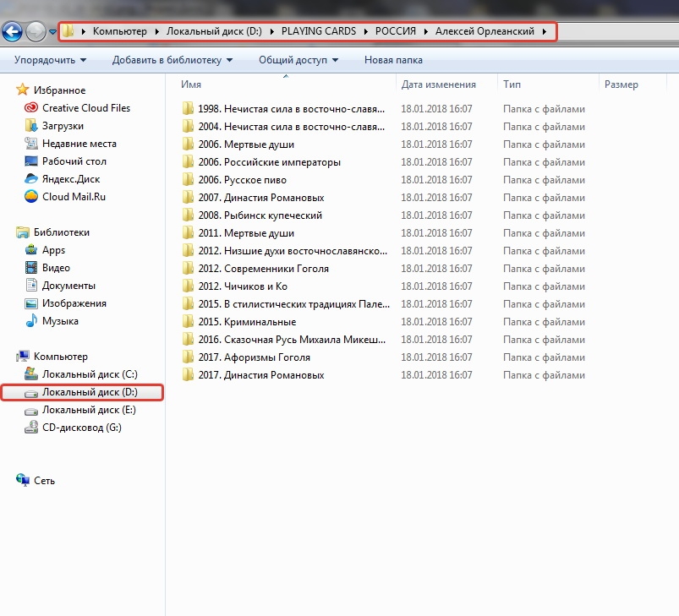The image size is (679, 616).
Task: Click the Компьютер icon in sidebar
Action: (x=23, y=357)
